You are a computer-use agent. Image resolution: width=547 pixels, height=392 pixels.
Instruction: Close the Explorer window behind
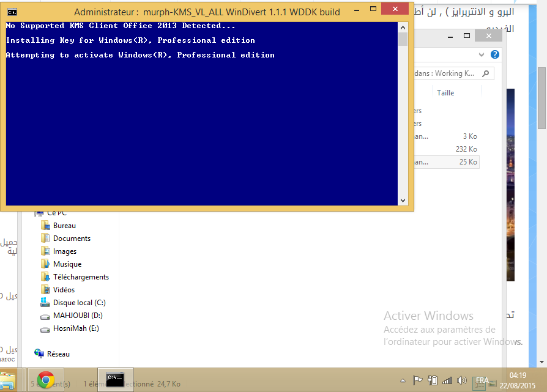point(489,35)
